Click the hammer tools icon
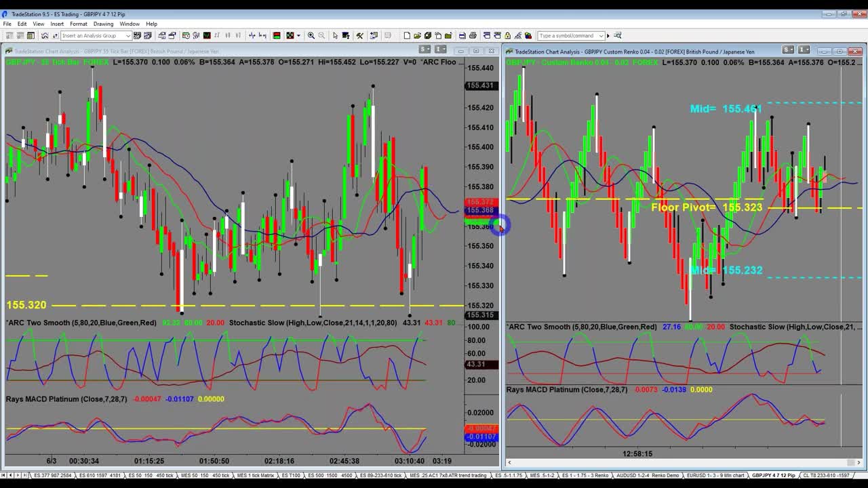 click(x=359, y=35)
